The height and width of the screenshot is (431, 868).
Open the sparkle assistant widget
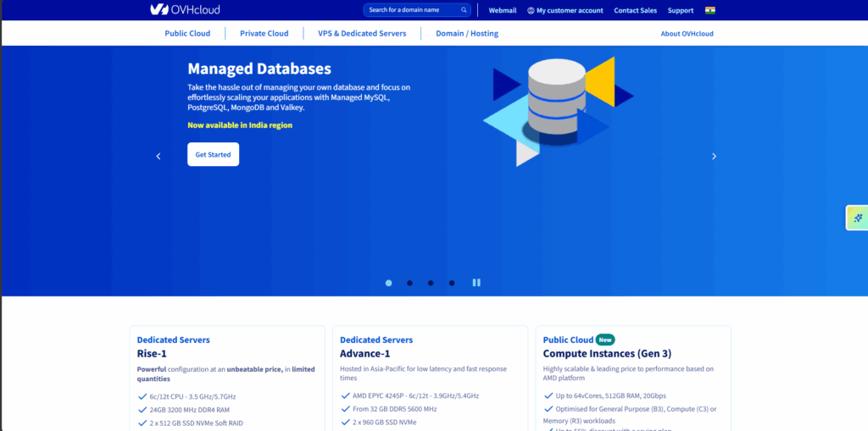(x=858, y=218)
